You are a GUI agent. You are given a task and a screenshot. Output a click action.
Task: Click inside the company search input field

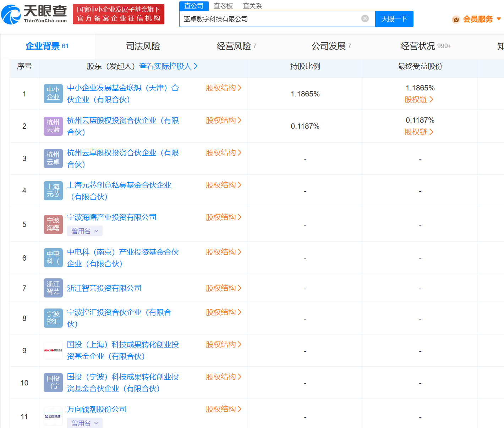(270, 19)
